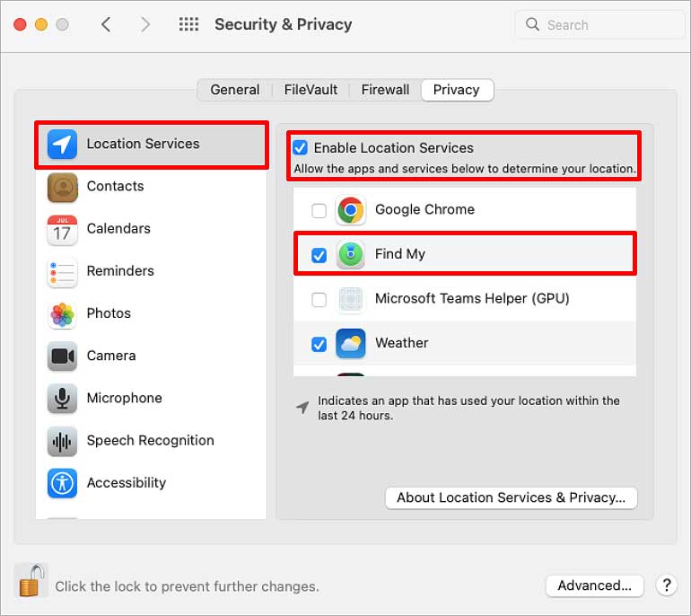Select Location Services arrow icon in sidebar

point(62,145)
